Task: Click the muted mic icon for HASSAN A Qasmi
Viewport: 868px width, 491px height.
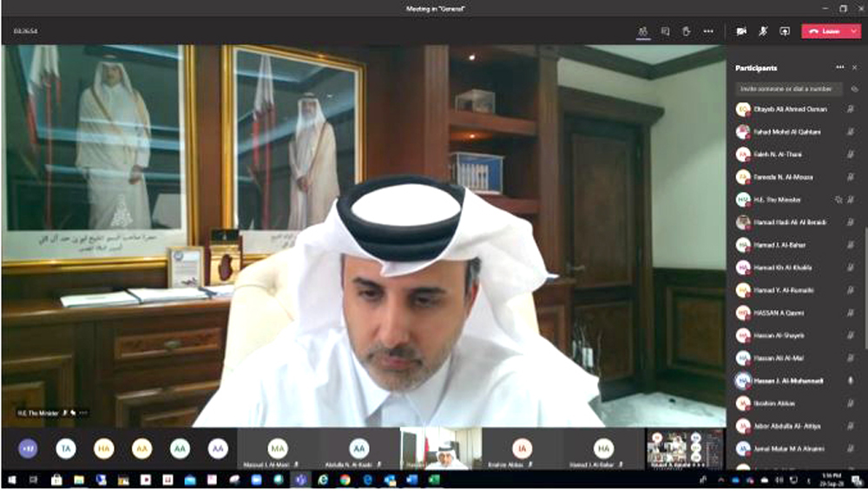Action: [851, 313]
